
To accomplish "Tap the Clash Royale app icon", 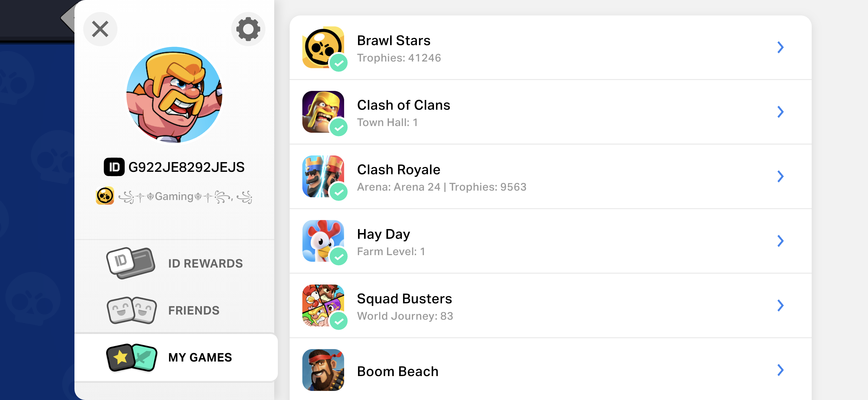I will (323, 176).
